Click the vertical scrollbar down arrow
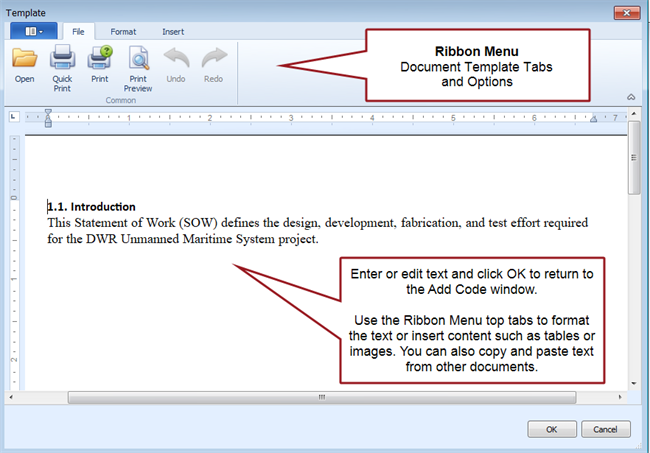Image resolution: width=650 pixels, height=453 pixels. coord(634,383)
